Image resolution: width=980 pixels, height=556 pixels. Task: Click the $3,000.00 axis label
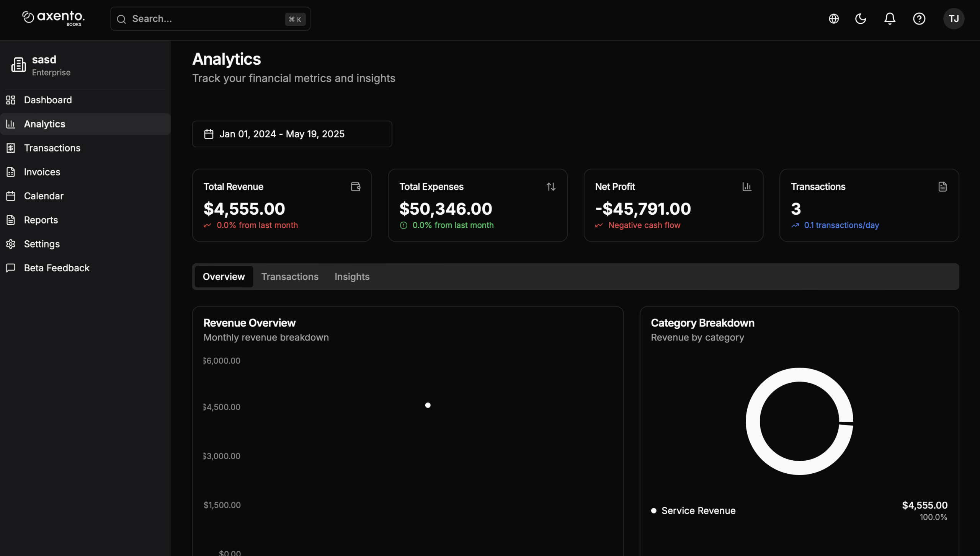(x=222, y=456)
